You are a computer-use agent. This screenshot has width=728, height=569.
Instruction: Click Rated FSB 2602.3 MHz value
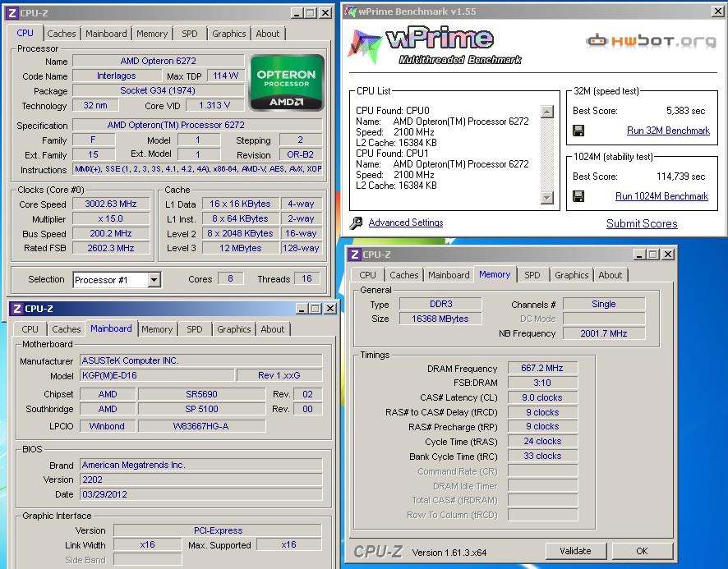(x=111, y=248)
